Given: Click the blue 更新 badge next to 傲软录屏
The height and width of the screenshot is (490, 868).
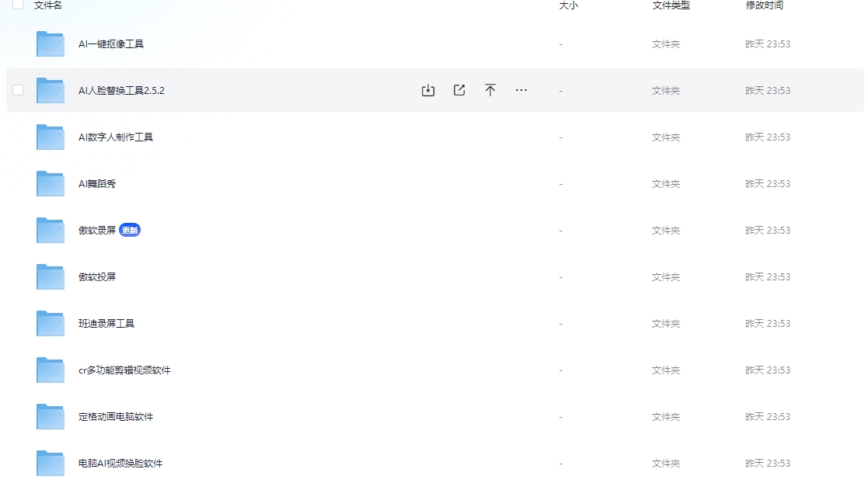Looking at the screenshot, I should (130, 231).
